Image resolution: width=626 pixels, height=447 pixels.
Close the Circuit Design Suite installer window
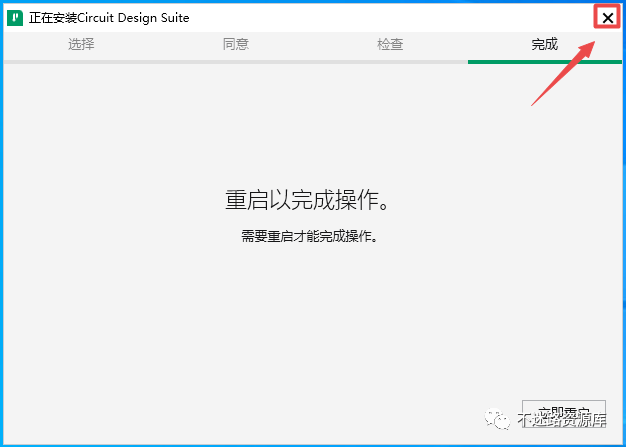tap(608, 18)
